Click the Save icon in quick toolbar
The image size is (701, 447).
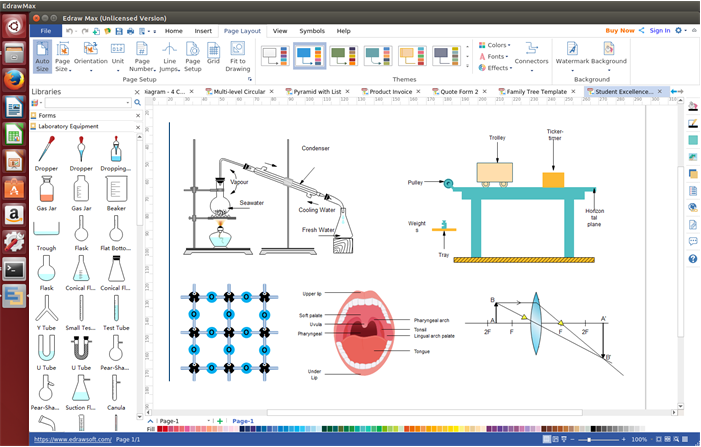119,31
